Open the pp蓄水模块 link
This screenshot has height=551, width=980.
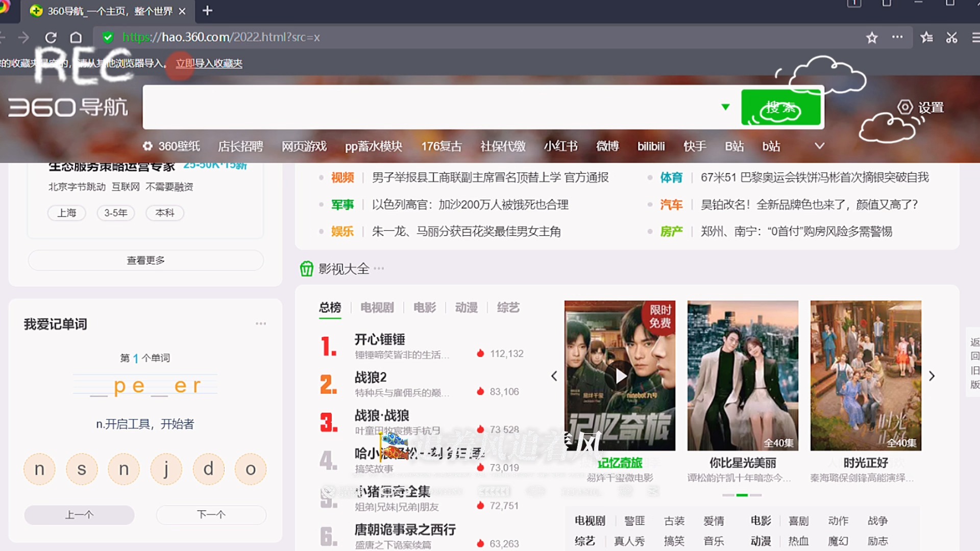pyautogui.click(x=374, y=146)
